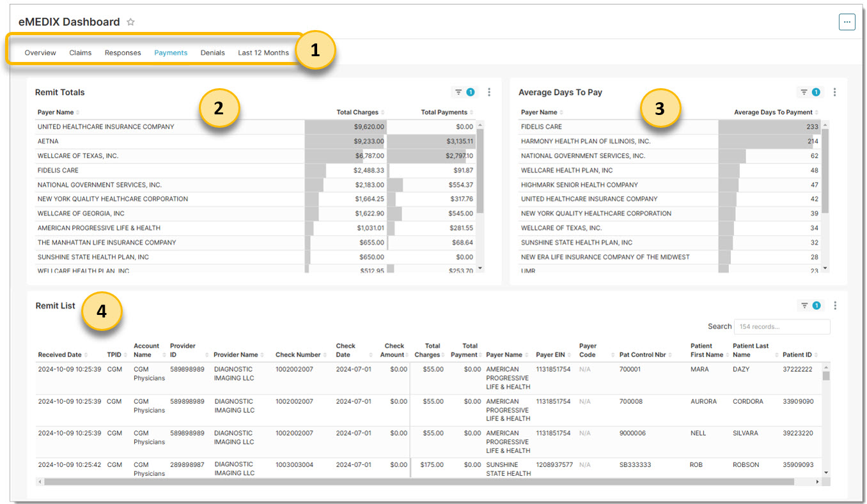Select the Payments tab
867x504 pixels.
171,53
